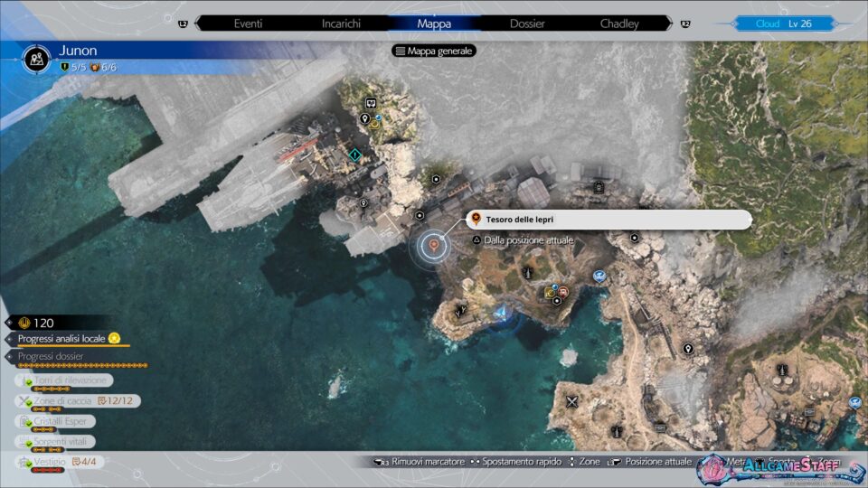Viewport: 868px width, 488px height.
Task: Click the location pin on the eastern road
Action: pos(687,349)
